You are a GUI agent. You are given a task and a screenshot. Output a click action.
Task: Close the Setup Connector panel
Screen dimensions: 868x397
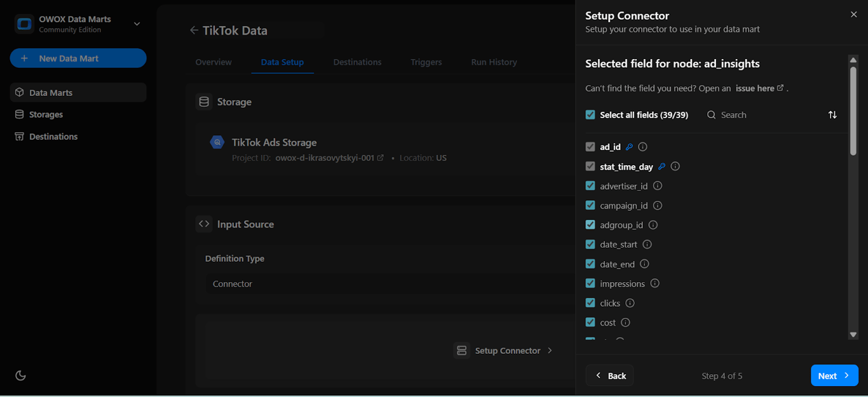[853, 15]
